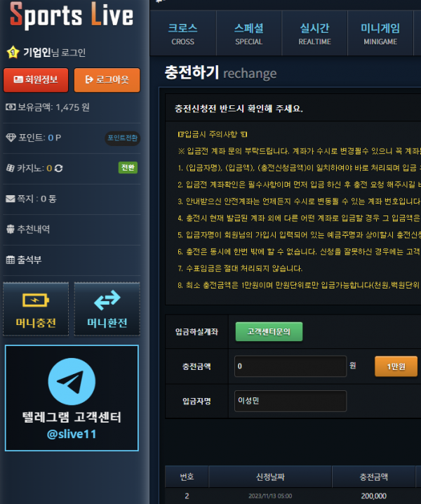Click the red 회원정보 button
421x504 pixels.
(36, 80)
